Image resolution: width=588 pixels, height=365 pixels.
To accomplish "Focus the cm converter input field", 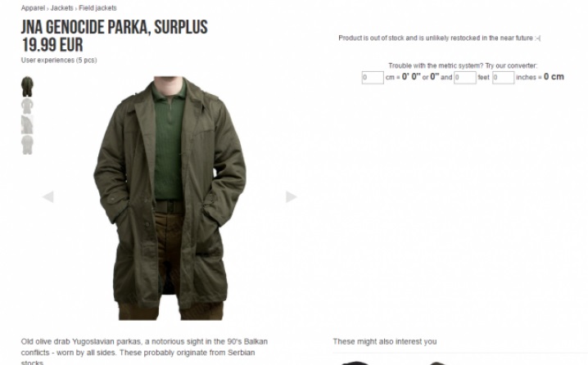I will tap(373, 78).
